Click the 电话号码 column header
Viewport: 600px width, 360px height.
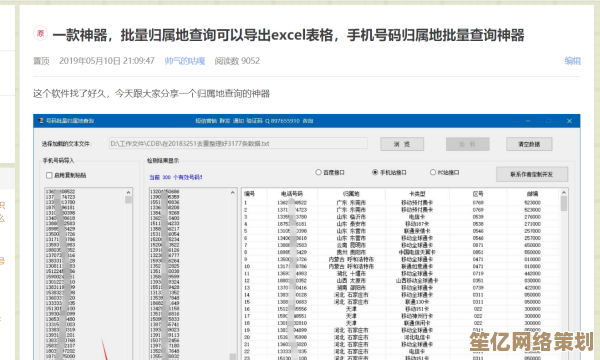[x=292, y=194]
